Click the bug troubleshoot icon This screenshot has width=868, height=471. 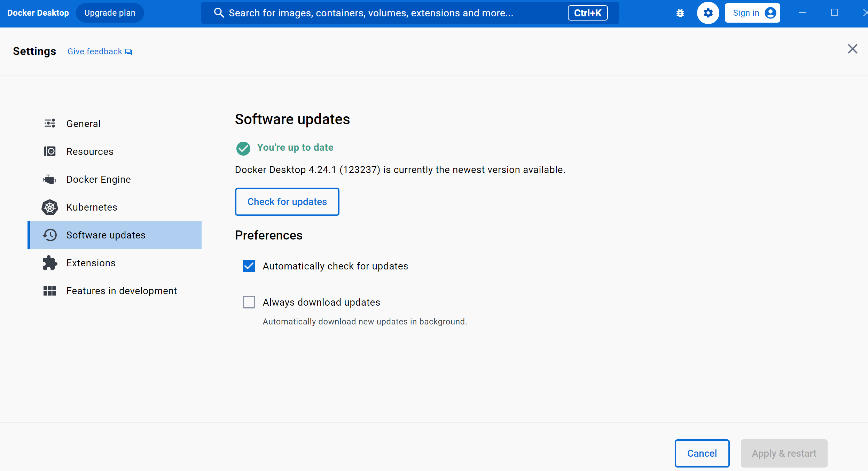coord(680,13)
